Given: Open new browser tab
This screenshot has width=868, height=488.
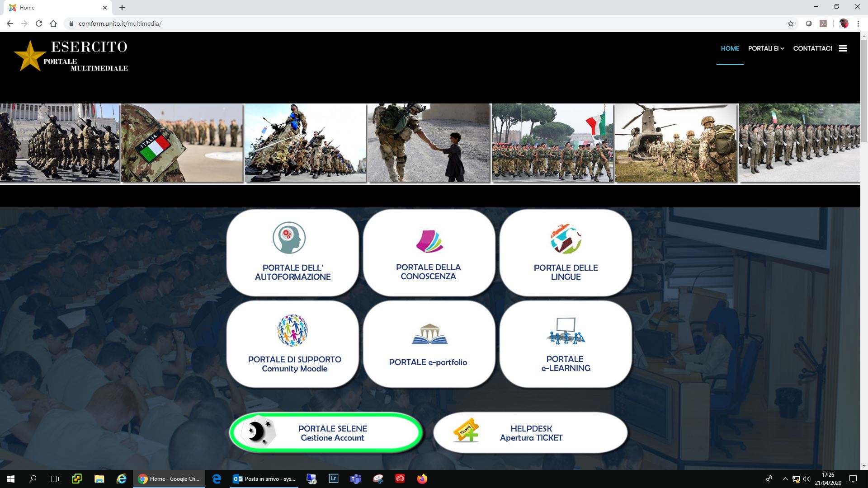Looking at the screenshot, I should tap(122, 8).
